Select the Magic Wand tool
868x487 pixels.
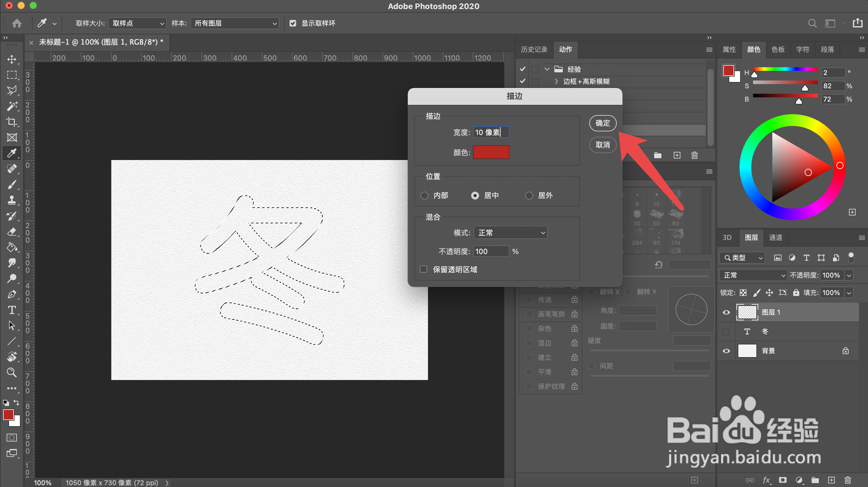click(12, 106)
